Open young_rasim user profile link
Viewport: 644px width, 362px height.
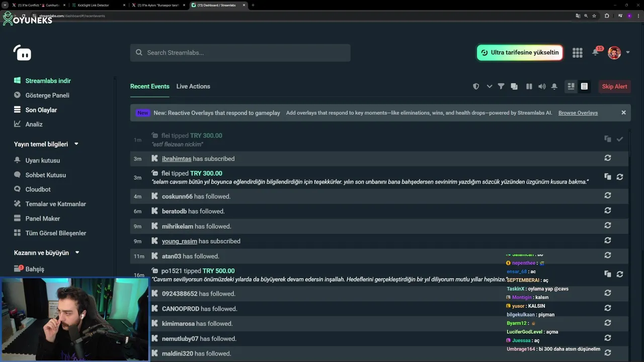pyautogui.click(x=180, y=241)
